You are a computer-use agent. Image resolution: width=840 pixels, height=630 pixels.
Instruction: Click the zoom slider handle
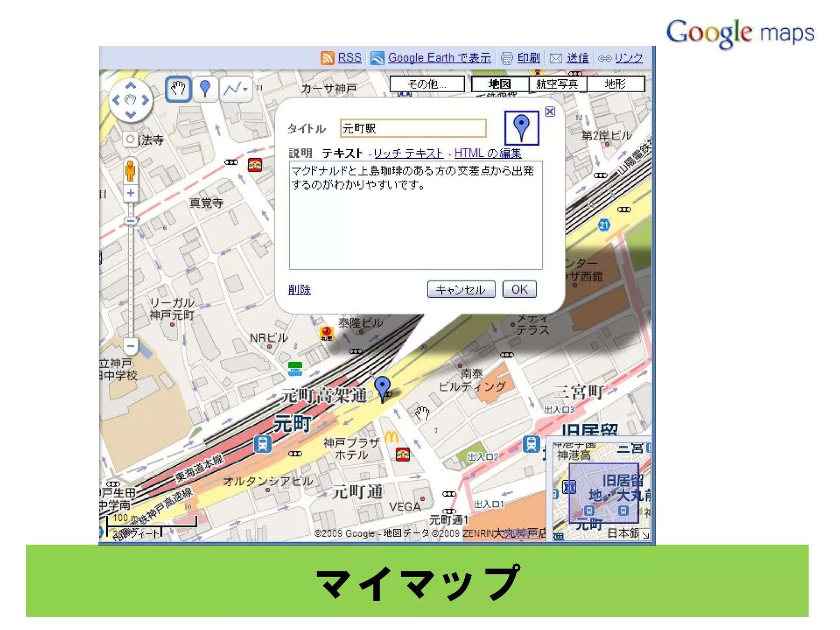click(130, 221)
